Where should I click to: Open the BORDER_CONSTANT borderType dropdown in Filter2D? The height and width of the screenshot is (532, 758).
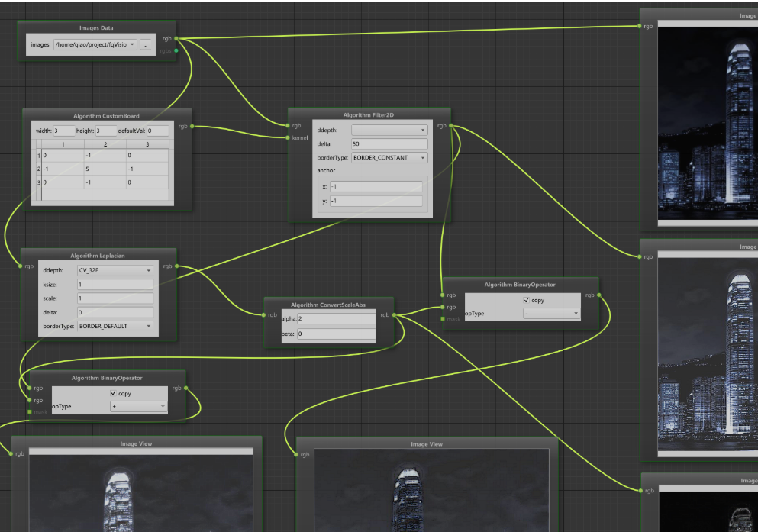click(389, 158)
